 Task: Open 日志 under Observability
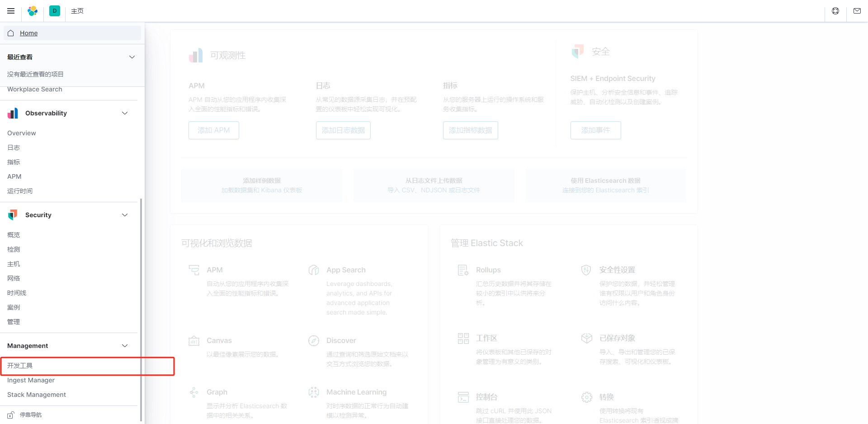(14, 148)
